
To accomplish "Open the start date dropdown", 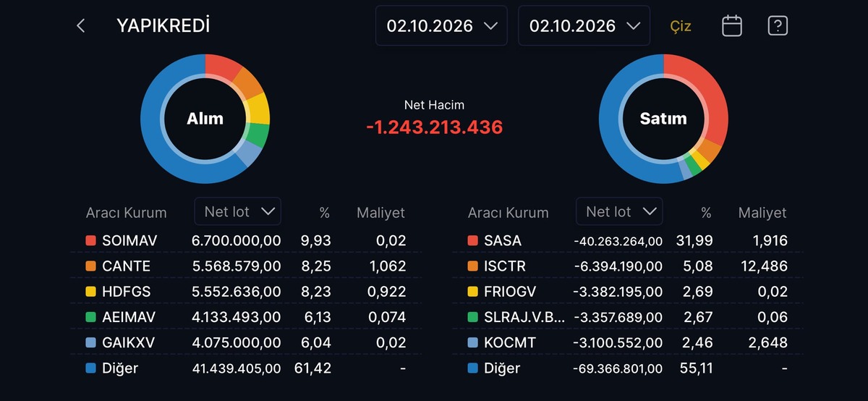I will 441,26.
